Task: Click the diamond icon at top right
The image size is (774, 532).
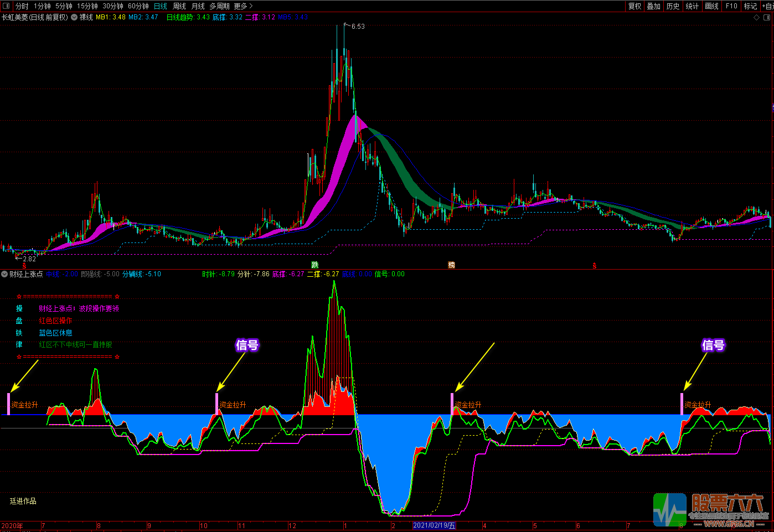Action: point(757,17)
